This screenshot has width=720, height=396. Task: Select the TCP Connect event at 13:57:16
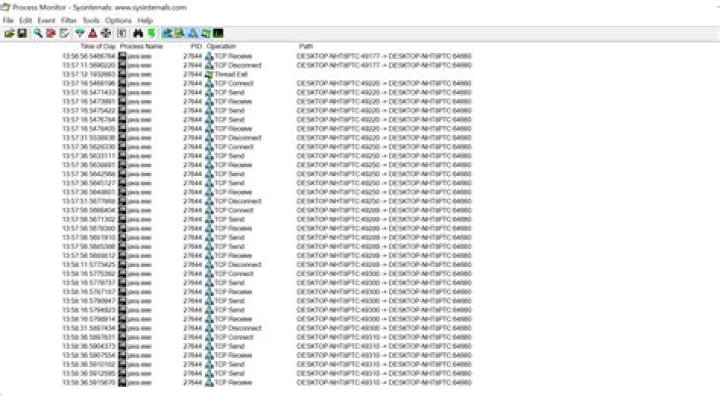(x=267, y=83)
